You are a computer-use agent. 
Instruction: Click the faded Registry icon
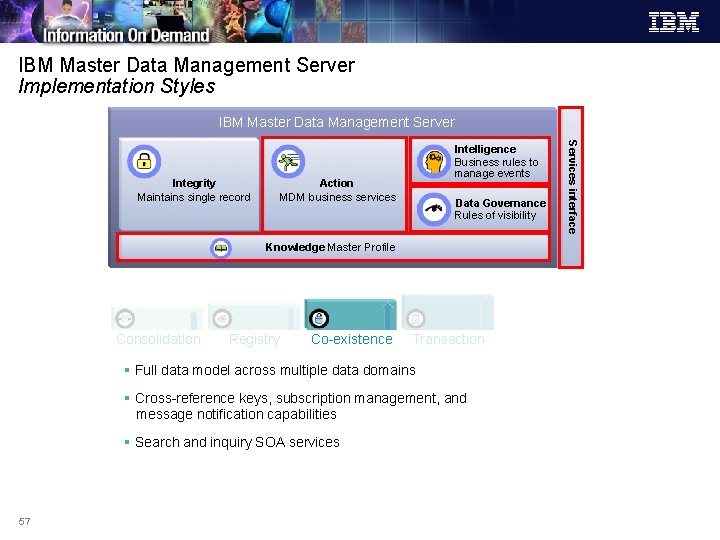(222, 318)
